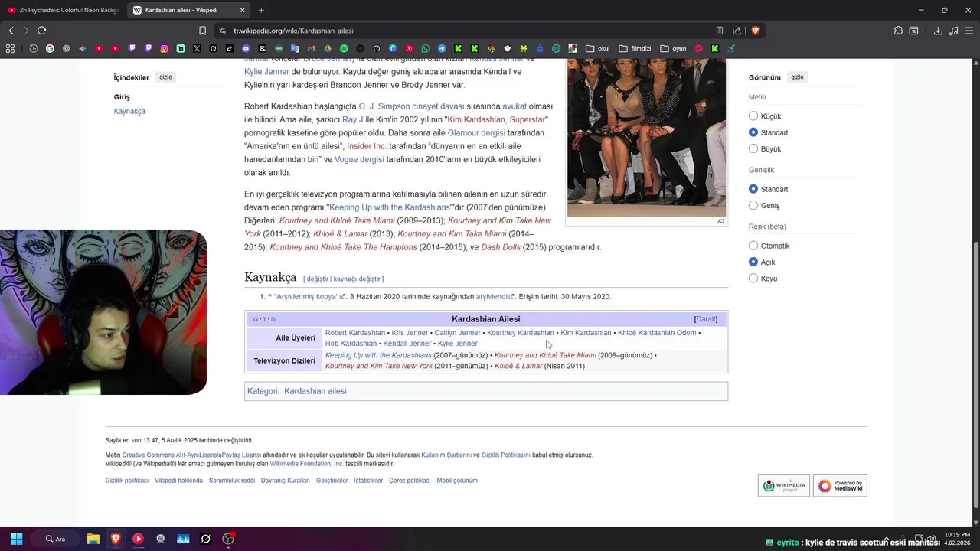The width and height of the screenshot is (980, 551).
Task: Open the X (Twitter) bookmark icon
Action: click(197, 48)
